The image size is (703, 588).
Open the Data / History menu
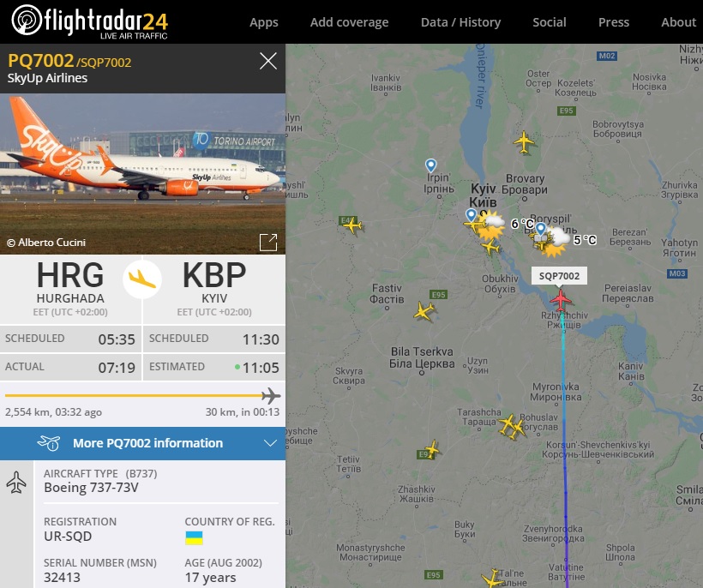pyautogui.click(x=460, y=22)
